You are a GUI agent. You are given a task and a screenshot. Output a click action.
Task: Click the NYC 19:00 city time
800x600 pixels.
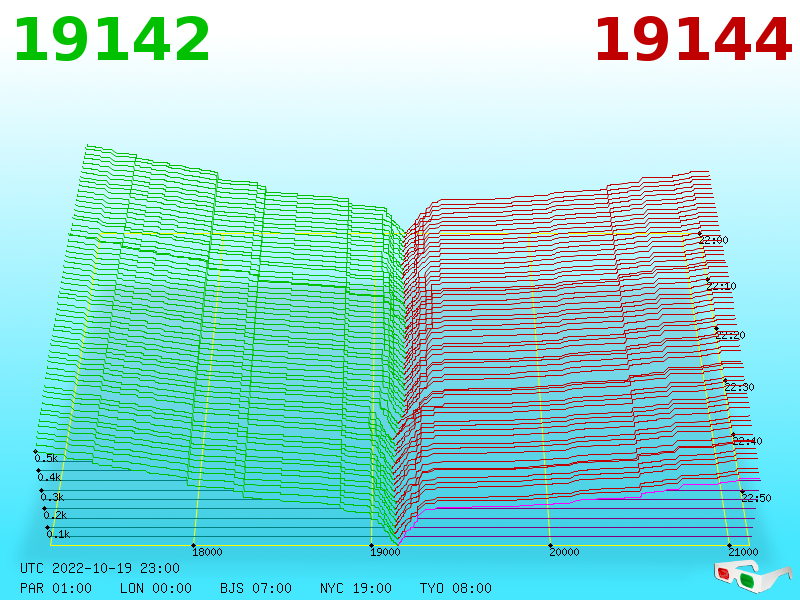pyautogui.click(x=356, y=588)
